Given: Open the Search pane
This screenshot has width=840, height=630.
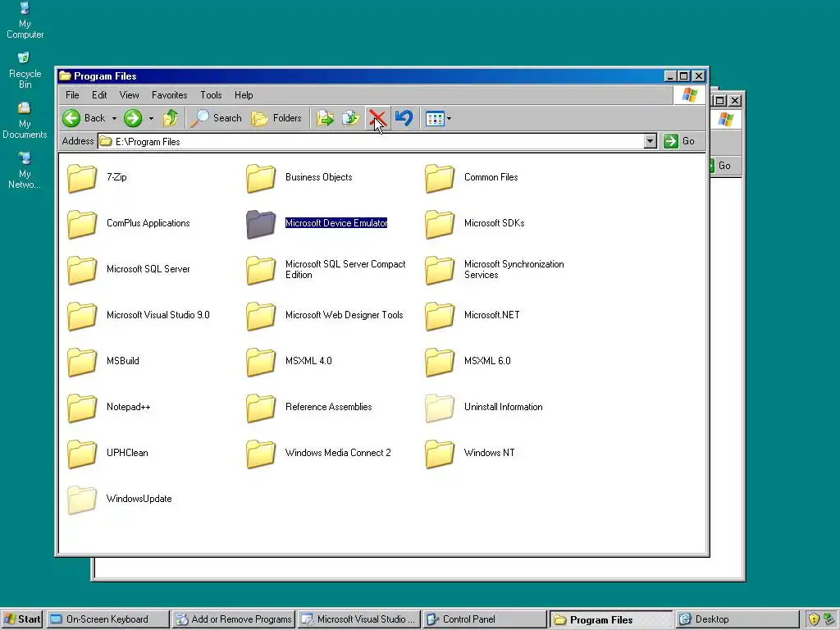Looking at the screenshot, I should click(x=216, y=118).
